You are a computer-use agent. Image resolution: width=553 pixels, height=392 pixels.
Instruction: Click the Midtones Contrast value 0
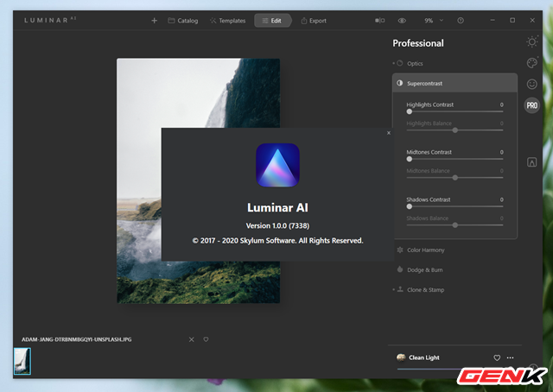point(501,152)
